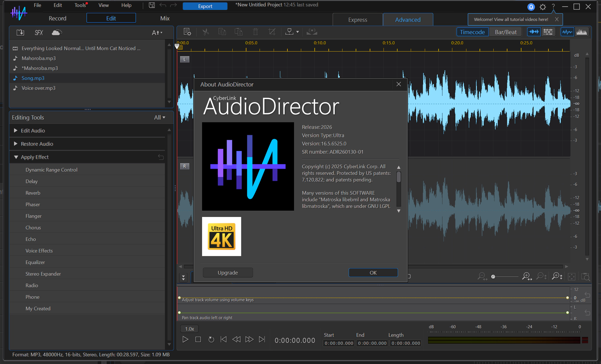The height and width of the screenshot is (364, 601).
Task: Click the surround sound preview icon
Action: (312, 32)
